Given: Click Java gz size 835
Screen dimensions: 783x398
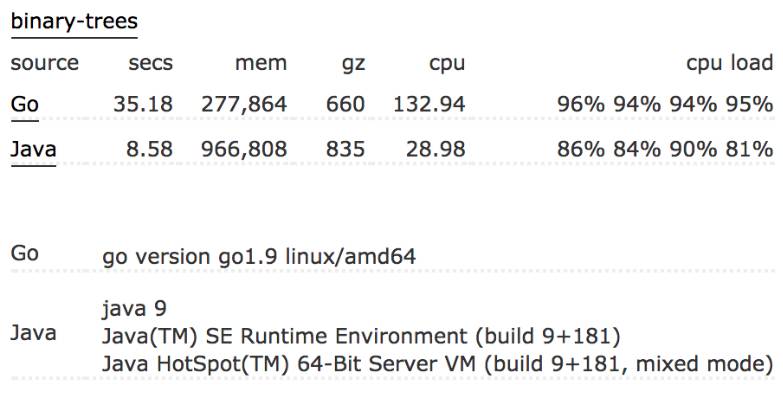Looking at the screenshot, I should coord(346,149).
